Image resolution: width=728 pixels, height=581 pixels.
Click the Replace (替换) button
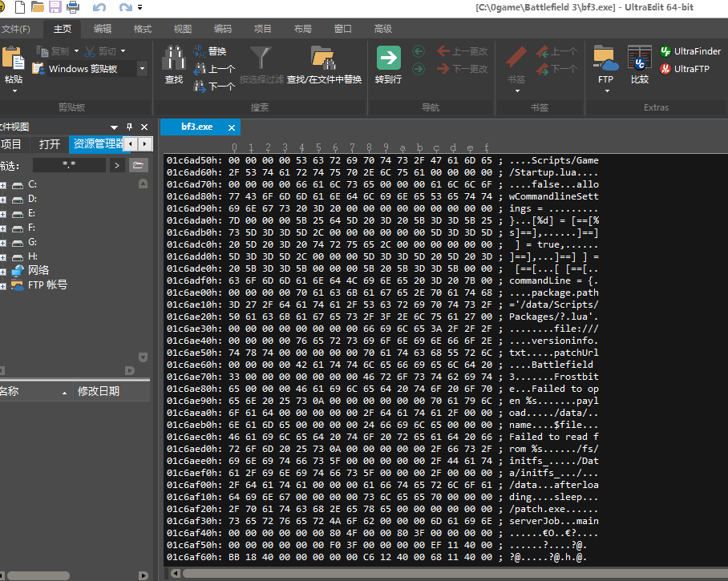[210, 51]
